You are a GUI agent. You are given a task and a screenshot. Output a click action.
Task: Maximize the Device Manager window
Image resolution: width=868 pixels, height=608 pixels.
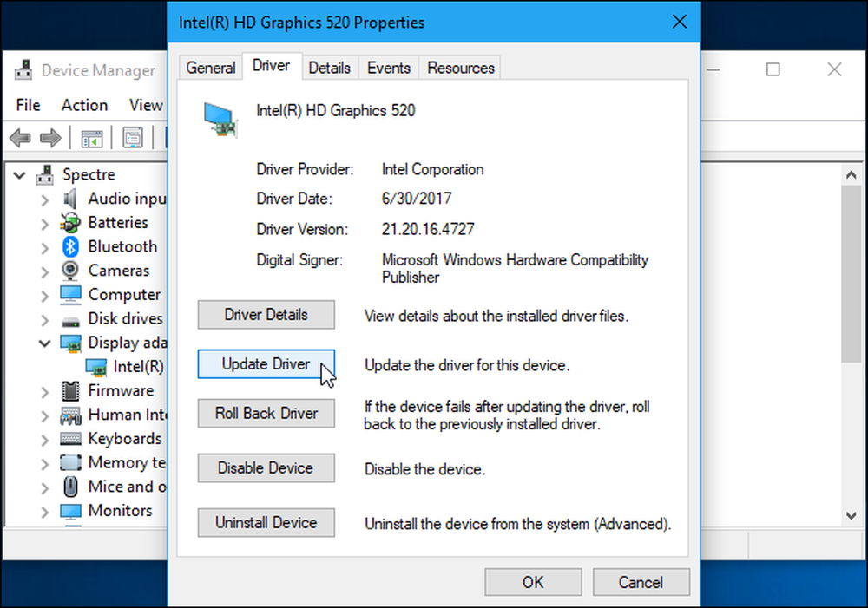click(x=773, y=69)
